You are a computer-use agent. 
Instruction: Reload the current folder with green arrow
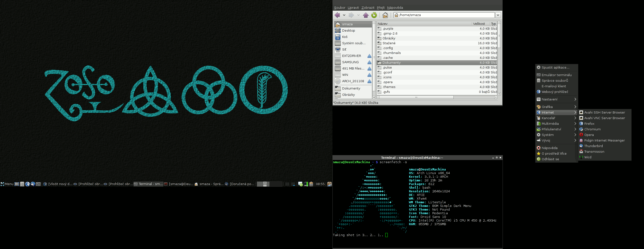coord(374,15)
